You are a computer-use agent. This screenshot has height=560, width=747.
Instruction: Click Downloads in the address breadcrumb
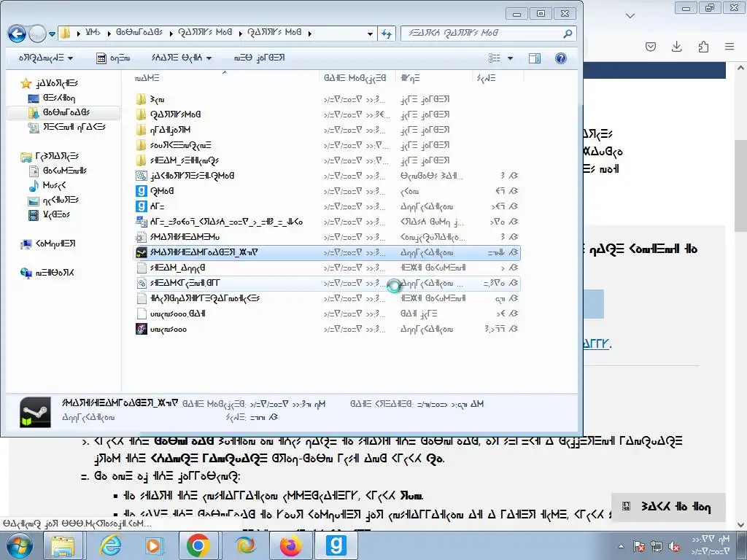pos(139,33)
